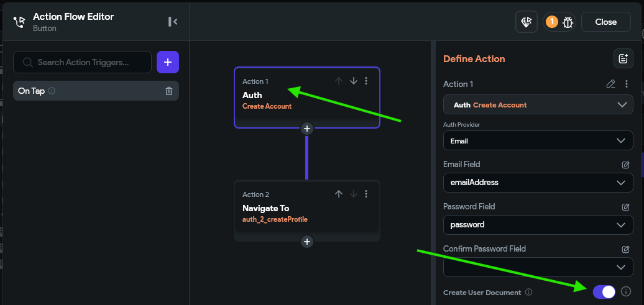Add note icon in Define Action panel

[x=623, y=58]
